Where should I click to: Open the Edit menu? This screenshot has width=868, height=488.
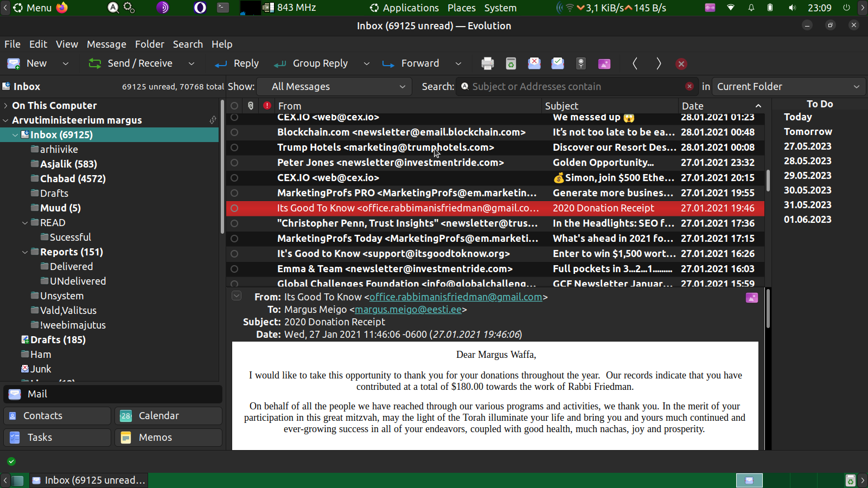(38, 44)
